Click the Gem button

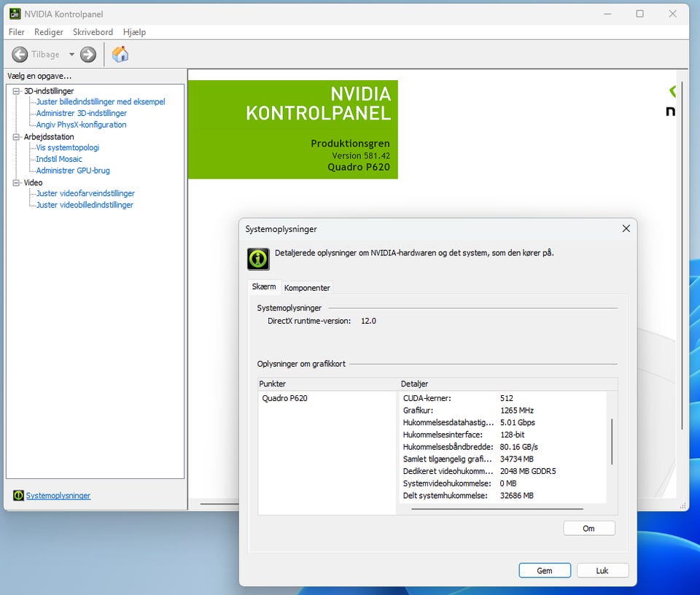coord(545,570)
